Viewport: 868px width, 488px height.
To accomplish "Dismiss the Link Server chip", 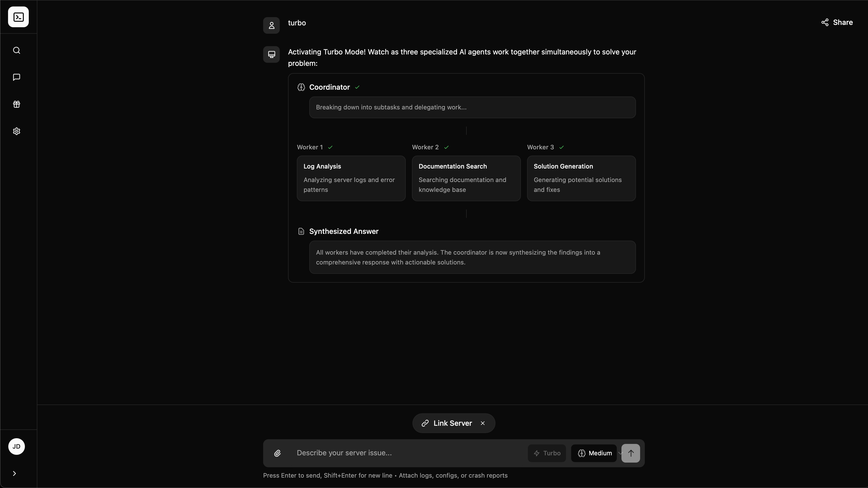I will pos(482,423).
